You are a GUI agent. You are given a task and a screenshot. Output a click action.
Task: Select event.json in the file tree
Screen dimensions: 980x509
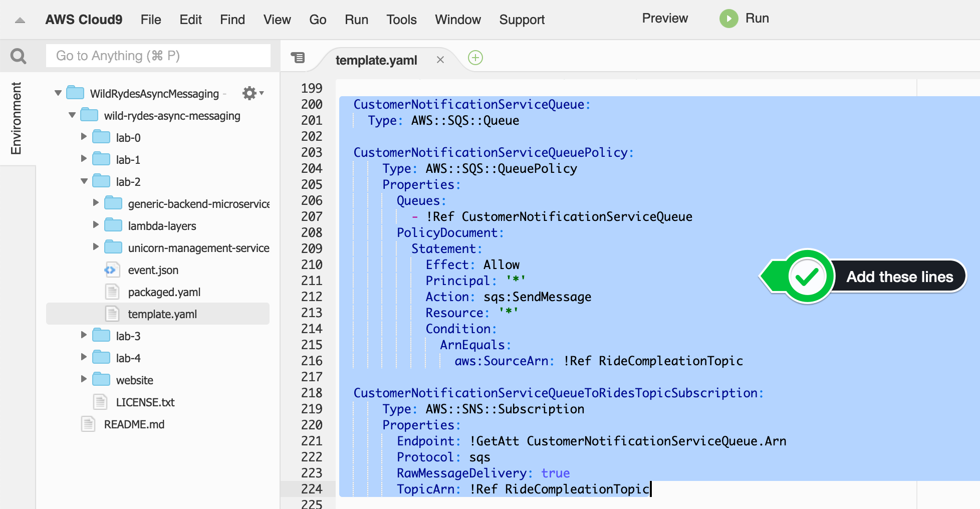tap(153, 270)
